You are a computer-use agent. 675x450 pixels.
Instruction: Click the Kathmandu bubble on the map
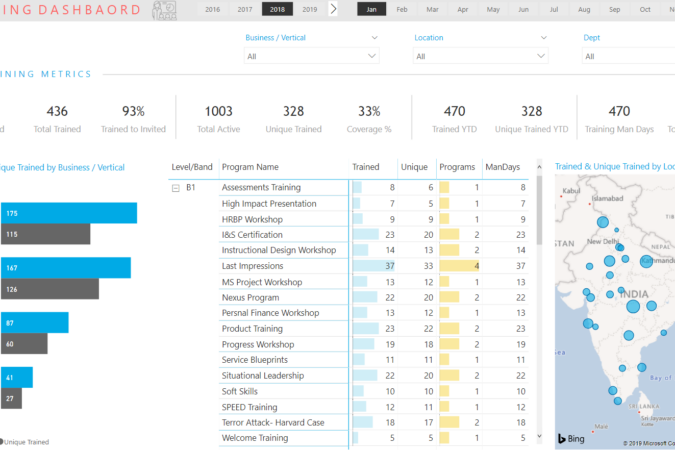[646, 261]
